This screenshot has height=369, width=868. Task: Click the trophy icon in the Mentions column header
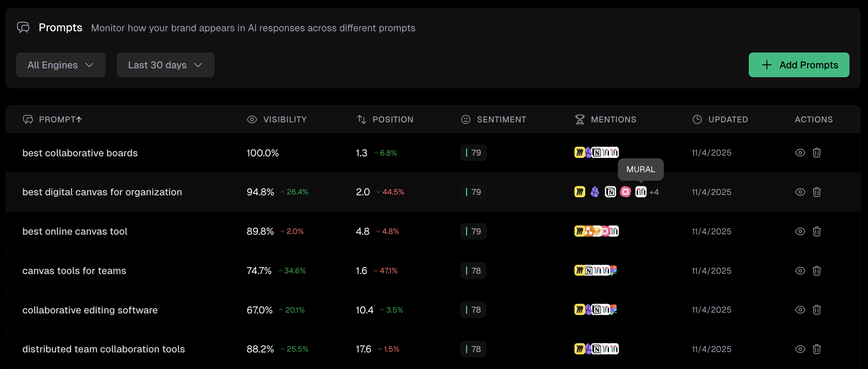click(580, 119)
